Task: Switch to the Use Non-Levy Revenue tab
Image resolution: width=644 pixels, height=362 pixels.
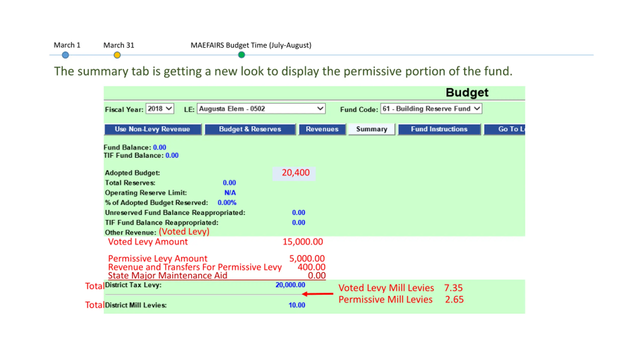Action: click(153, 129)
